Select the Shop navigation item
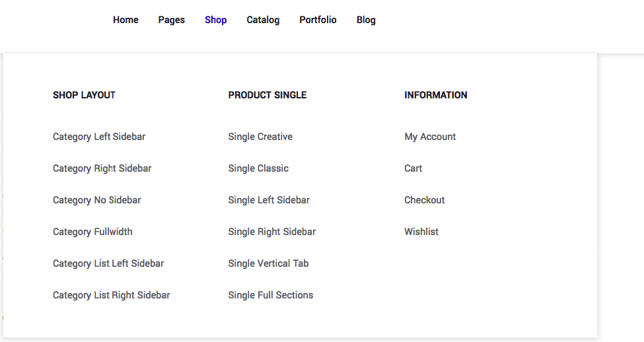This screenshot has height=342, width=644. (x=216, y=20)
